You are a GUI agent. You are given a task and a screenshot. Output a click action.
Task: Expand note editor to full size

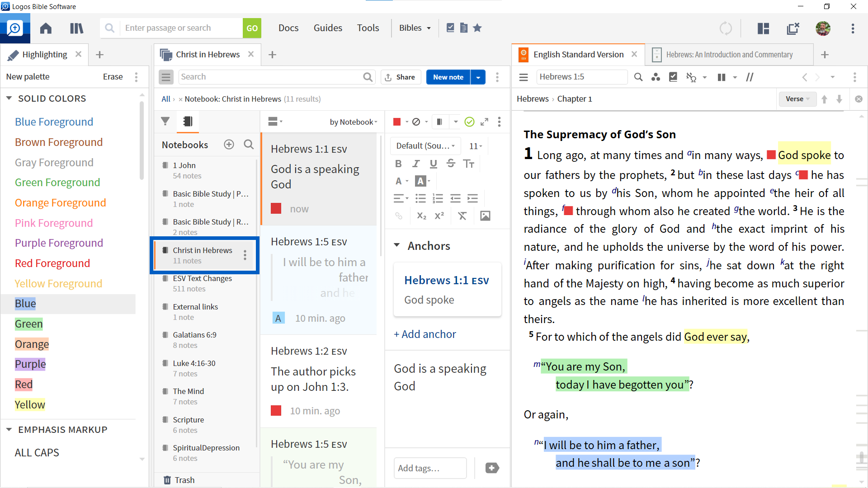(484, 122)
